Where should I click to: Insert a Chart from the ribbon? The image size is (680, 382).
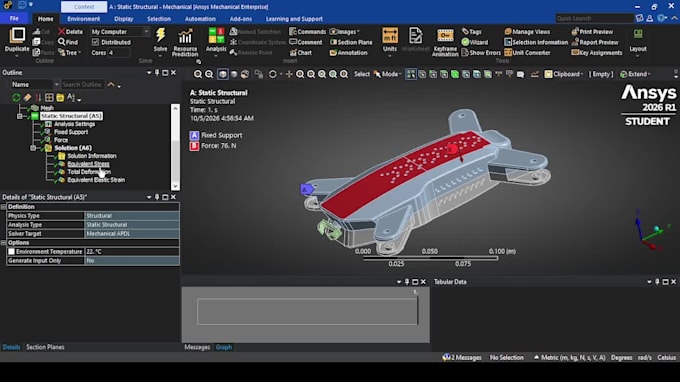click(301, 52)
